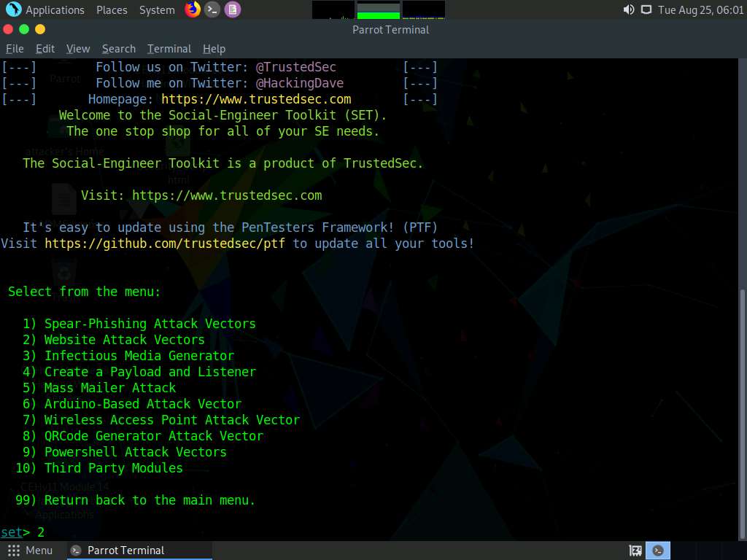Click 'Arduino-Based Attack Vector' line
747x560 pixels.
(133, 404)
